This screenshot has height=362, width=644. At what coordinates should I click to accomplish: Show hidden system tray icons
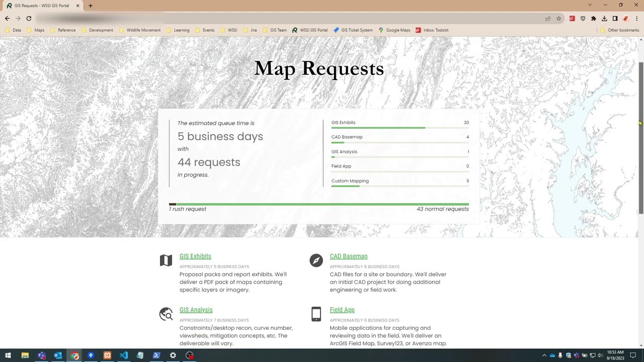[544, 355]
